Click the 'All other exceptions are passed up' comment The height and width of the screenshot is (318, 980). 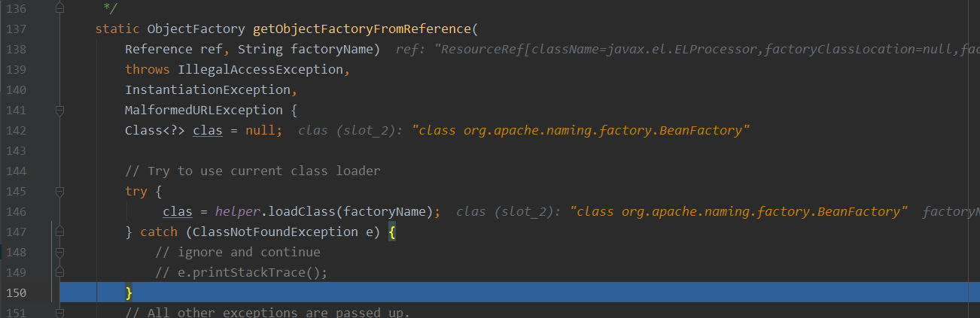click(x=268, y=312)
